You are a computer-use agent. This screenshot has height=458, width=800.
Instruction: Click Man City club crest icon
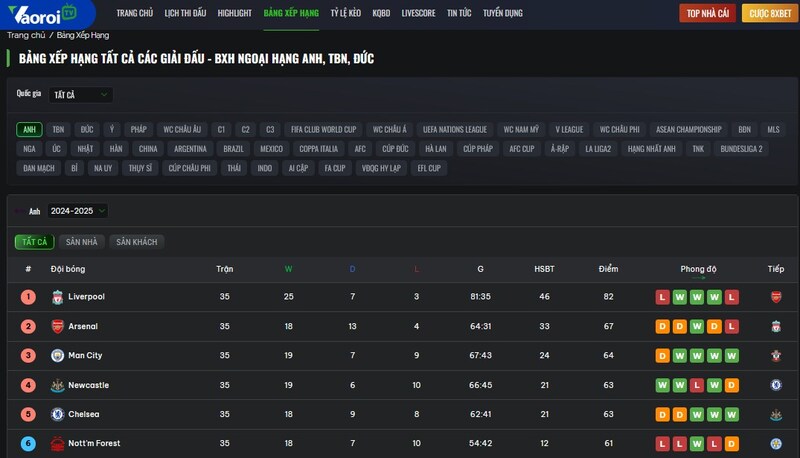pyautogui.click(x=58, y=355)
